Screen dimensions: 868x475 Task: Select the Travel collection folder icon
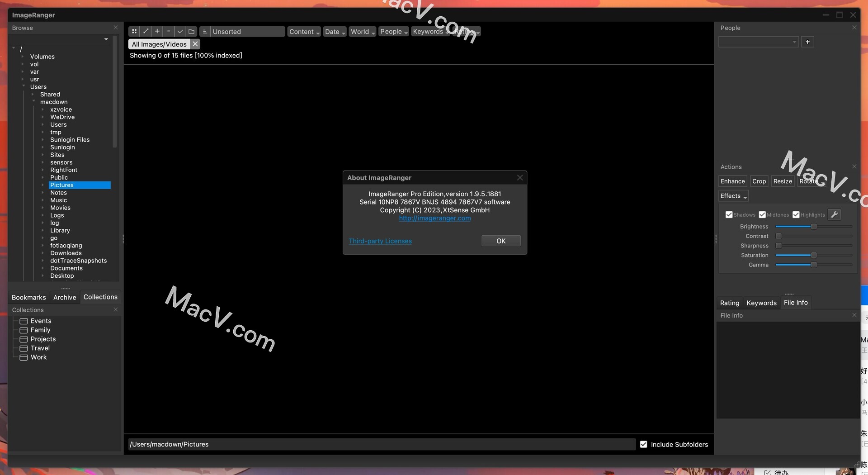(x=24, y=348)
